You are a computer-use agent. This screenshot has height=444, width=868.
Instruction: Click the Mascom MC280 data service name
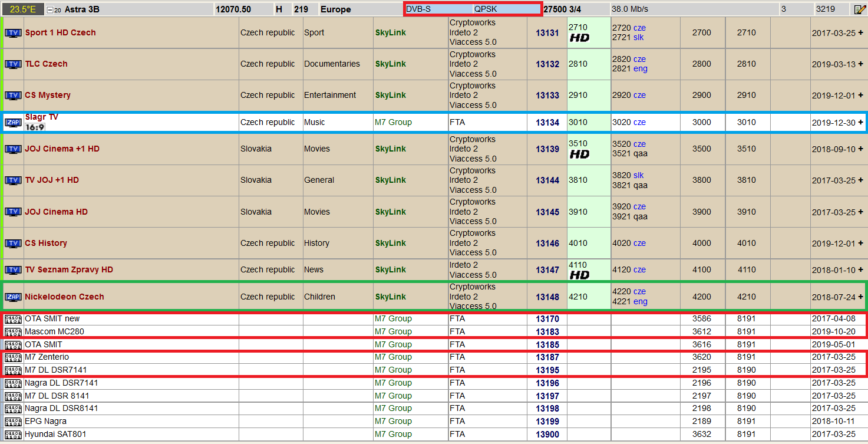pyautogui.click(x=54, y=332)
